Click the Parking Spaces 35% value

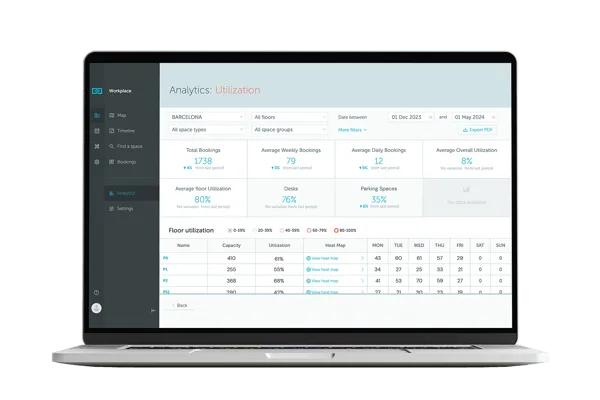pos(379,199)
